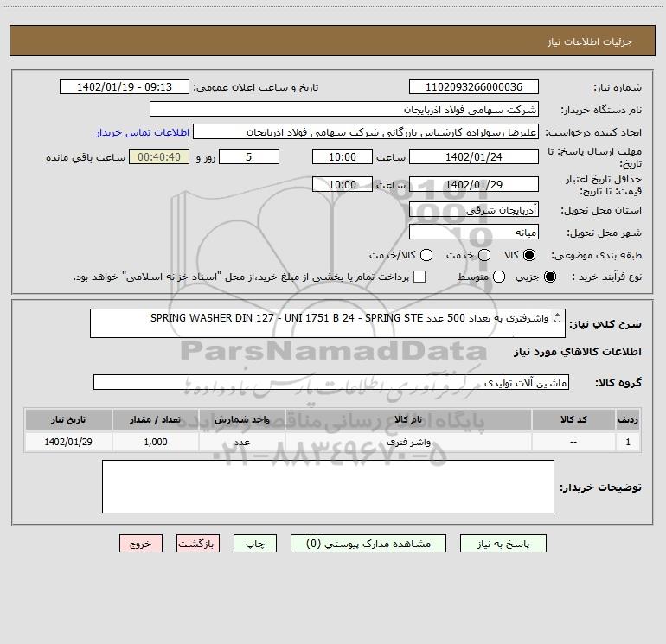Click the شماره نیاز number field
This screenshot has width=666, height=644.
(x=474, y=86)
